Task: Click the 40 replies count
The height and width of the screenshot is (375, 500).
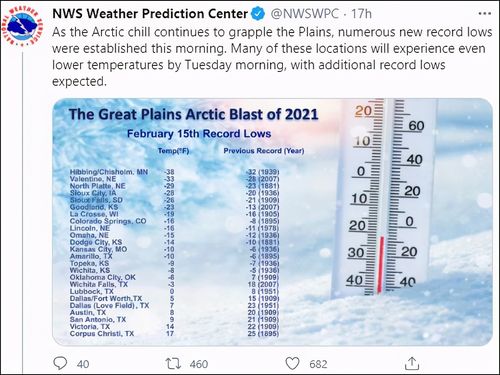Action: [83, 364]
